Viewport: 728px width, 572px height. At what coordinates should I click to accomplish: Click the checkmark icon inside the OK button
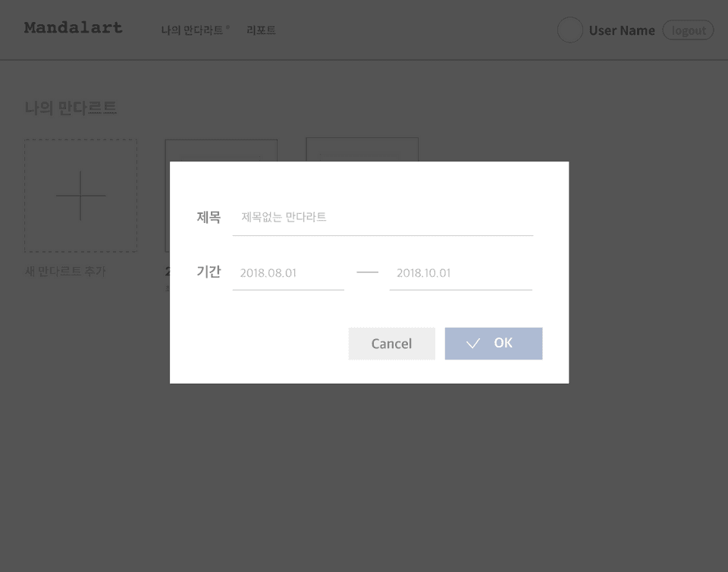tap(473, 343)
